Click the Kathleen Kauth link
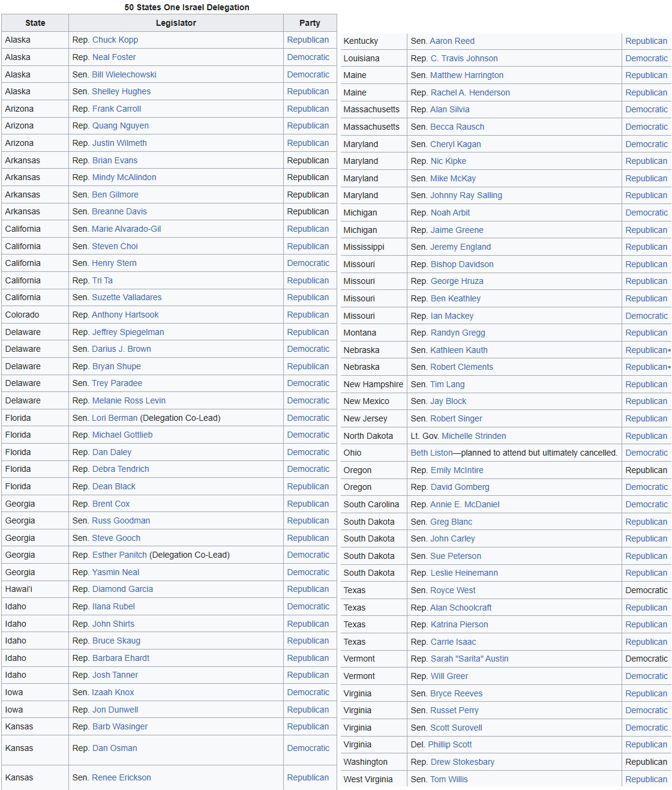Screen dimensions: 672x790 click(x=459, y=350)
